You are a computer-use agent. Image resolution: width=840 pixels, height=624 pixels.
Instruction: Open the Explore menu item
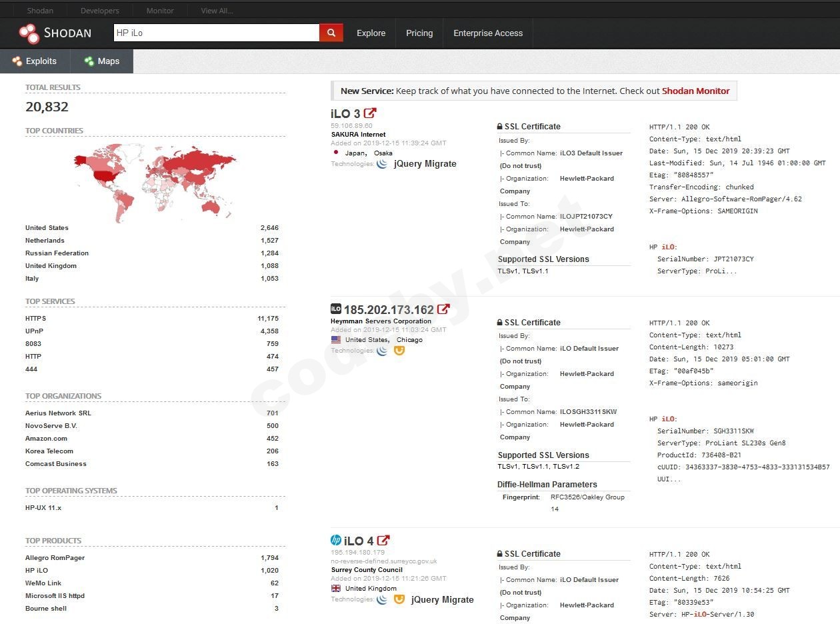pyautogui.click(x=371, y=33)
